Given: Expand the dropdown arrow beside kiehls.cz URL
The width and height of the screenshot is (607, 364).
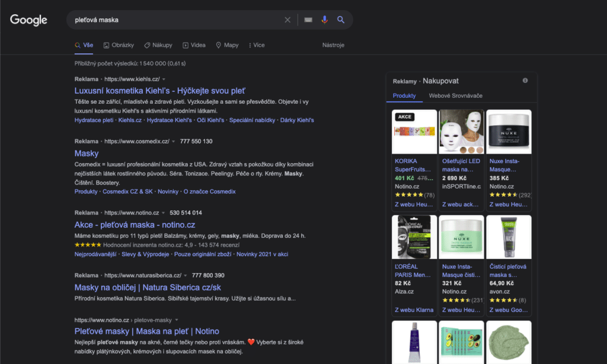Looking at the screenshot, I should point(164,79).
